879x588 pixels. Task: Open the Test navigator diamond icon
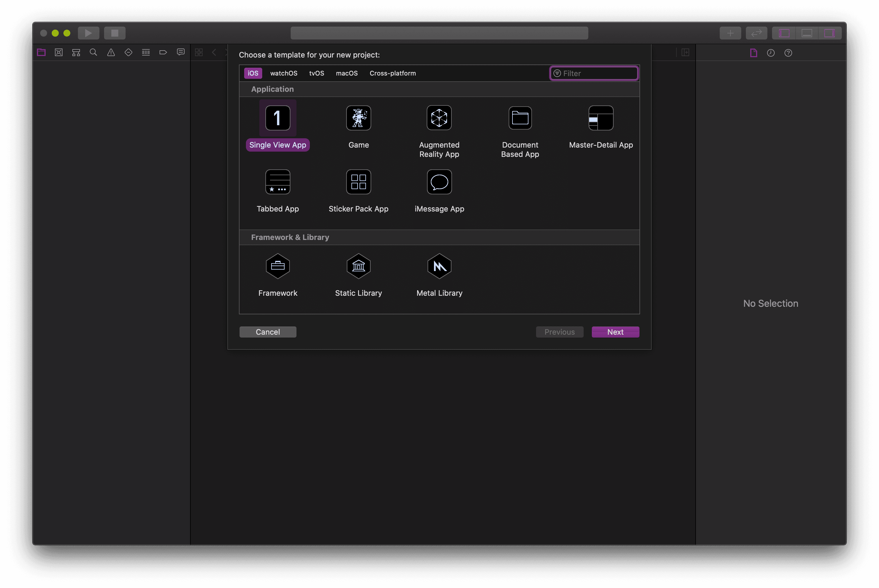coord(128,53)
